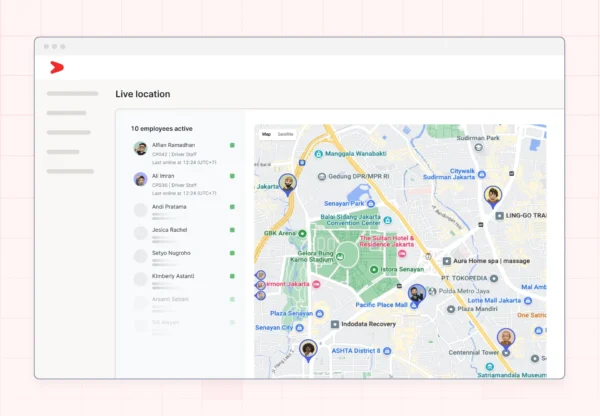
Task: Click Andi Pratama's green status indicator
Action: pyautogui.click(x=232, y=207)
